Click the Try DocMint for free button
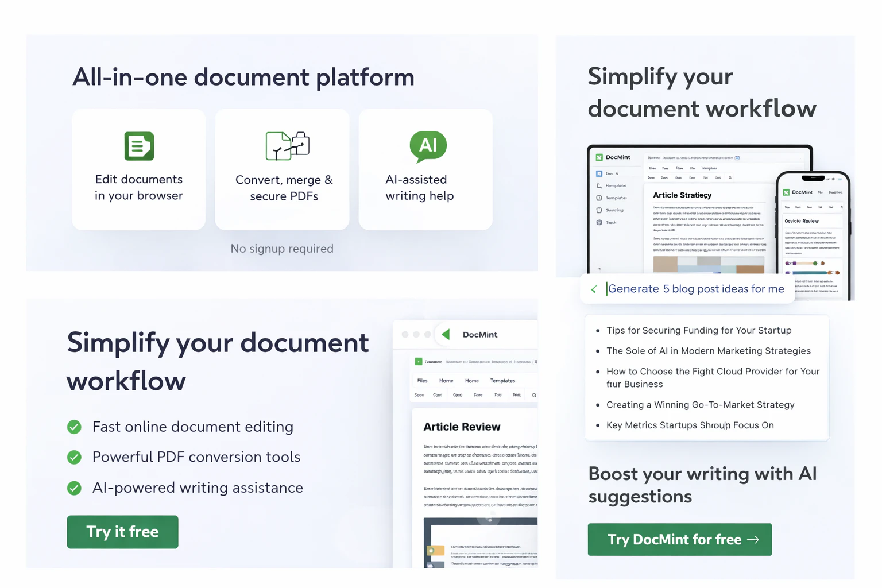 679,539
